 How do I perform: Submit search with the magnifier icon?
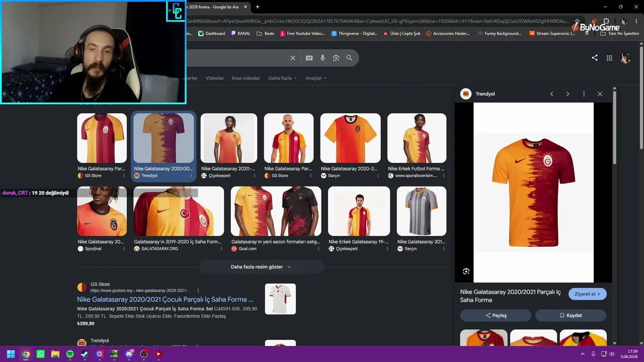pyautogui.click(x=349, y=58)
